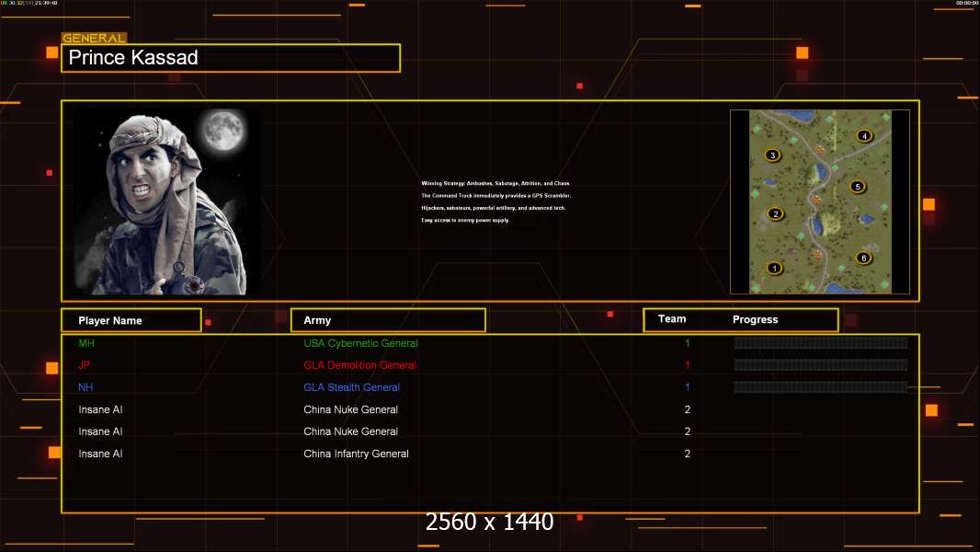Screen dimensions: 980x552
Task: Select start position 4 on the map
Action: point(864,135)
